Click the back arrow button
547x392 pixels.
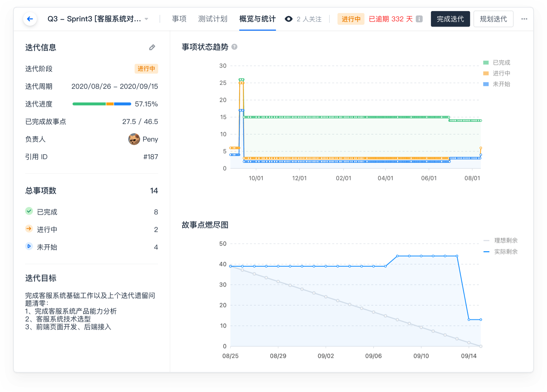(x=30, y=19)
